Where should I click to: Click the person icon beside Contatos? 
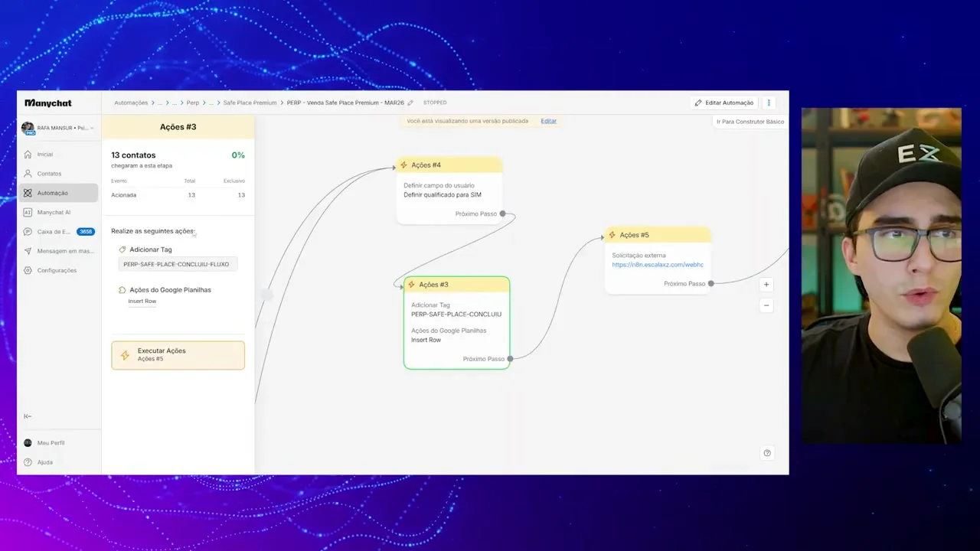[x=28, y=174]
